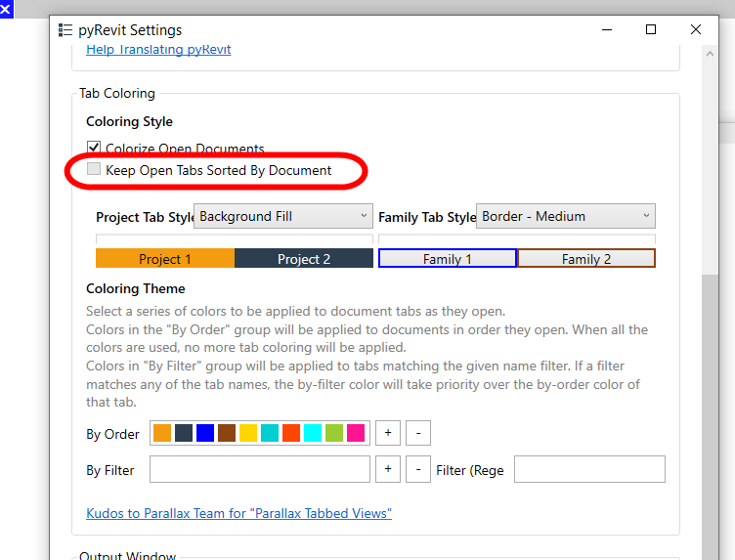Select the Project 2 preview tab
The width and height of the screenshot is (735, 560).
(304, 259)
